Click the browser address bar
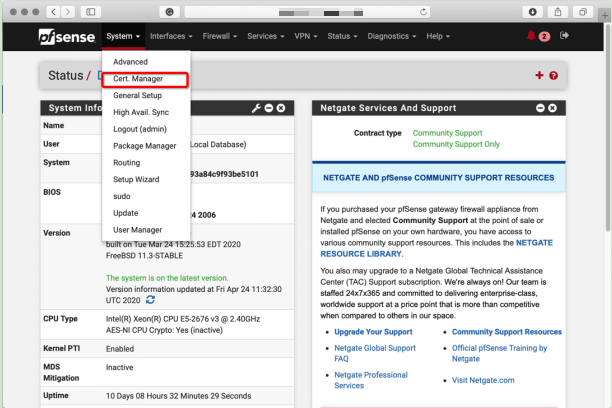The width and height of the screenshot is (612, 408). coord(307,12)
